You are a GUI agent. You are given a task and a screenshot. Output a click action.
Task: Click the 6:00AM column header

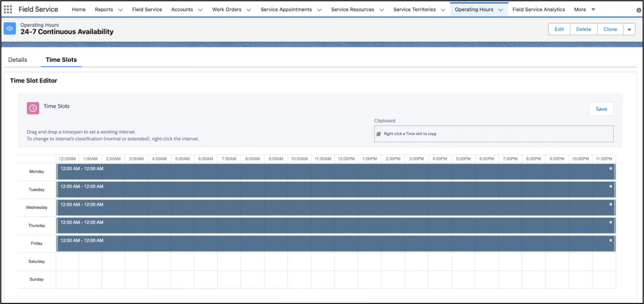[x=206, y=159]
